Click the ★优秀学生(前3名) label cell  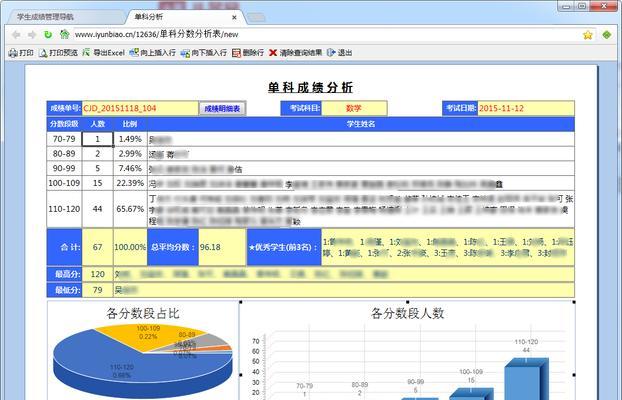pyautogui.click(x=284, y=247)
